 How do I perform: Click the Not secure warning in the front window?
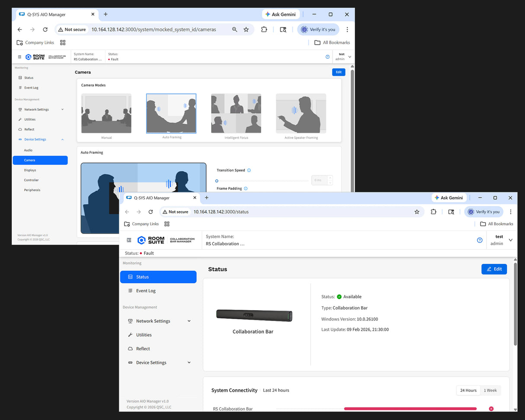tap(176, 212)
